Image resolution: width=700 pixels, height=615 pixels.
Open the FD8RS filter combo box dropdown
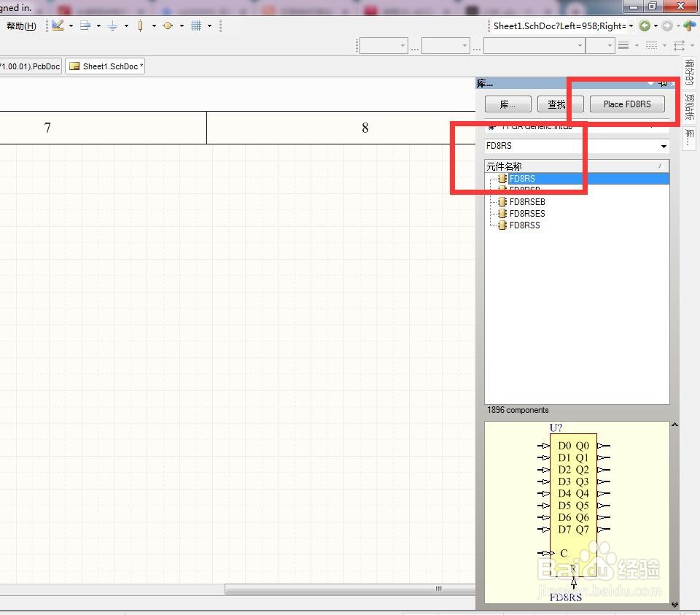tap(664, 146)
